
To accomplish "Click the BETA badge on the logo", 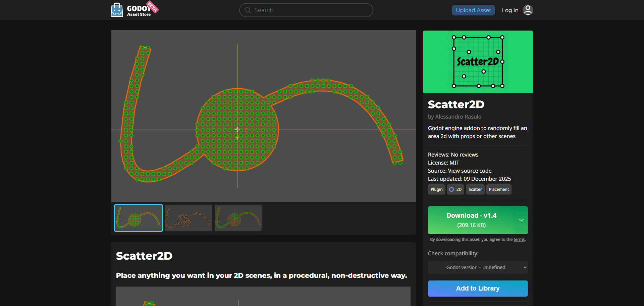I will click(x=153, y=6).
